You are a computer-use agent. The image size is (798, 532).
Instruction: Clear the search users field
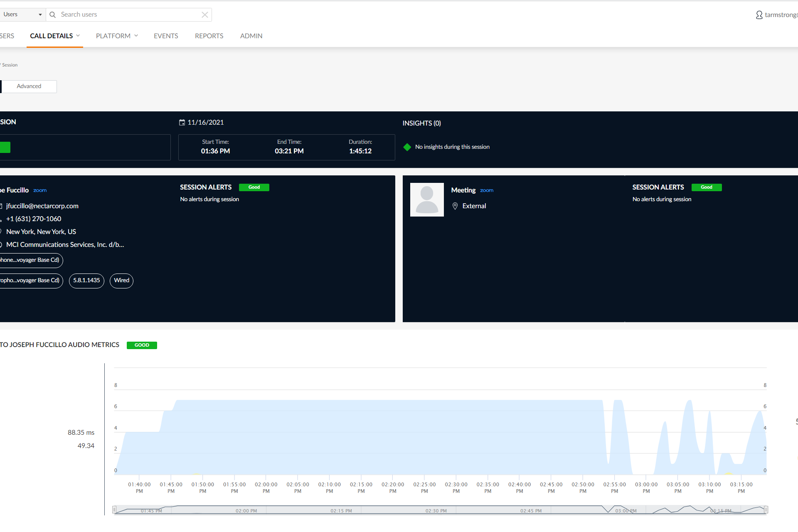pyautogui.click(x=204, y=15)
